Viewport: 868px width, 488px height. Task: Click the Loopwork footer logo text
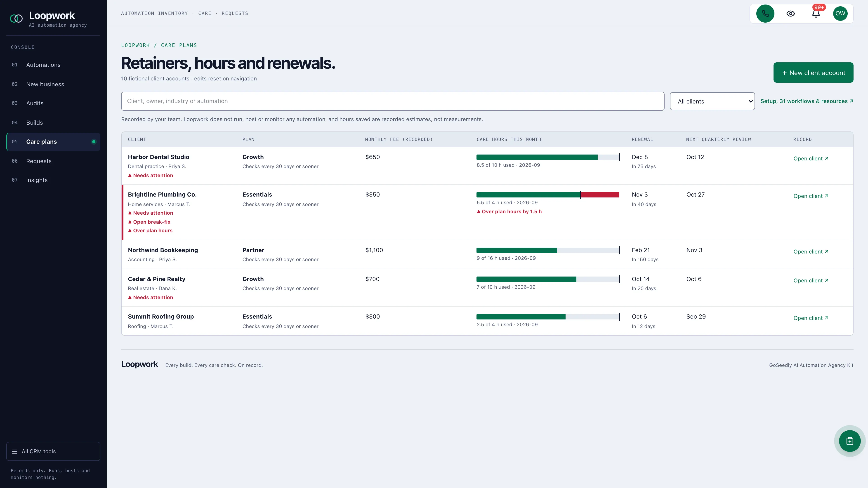point(139,364)
